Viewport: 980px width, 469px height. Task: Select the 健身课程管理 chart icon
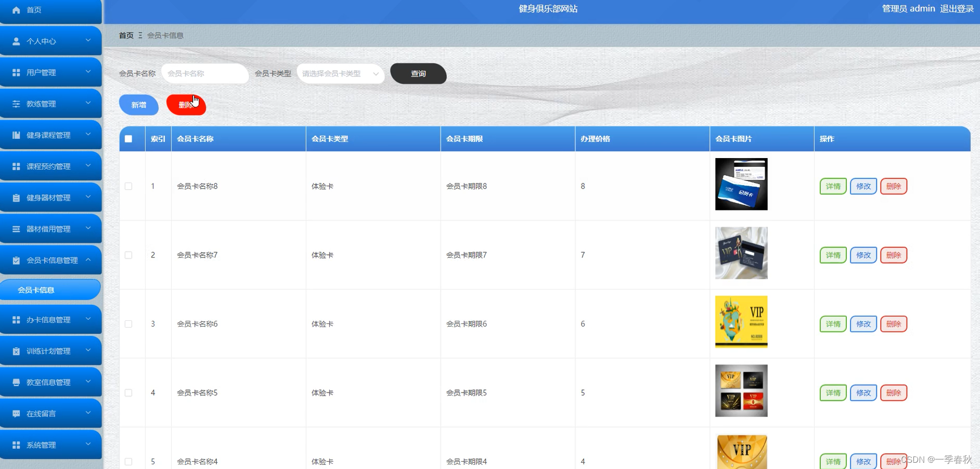pos(16,134)
